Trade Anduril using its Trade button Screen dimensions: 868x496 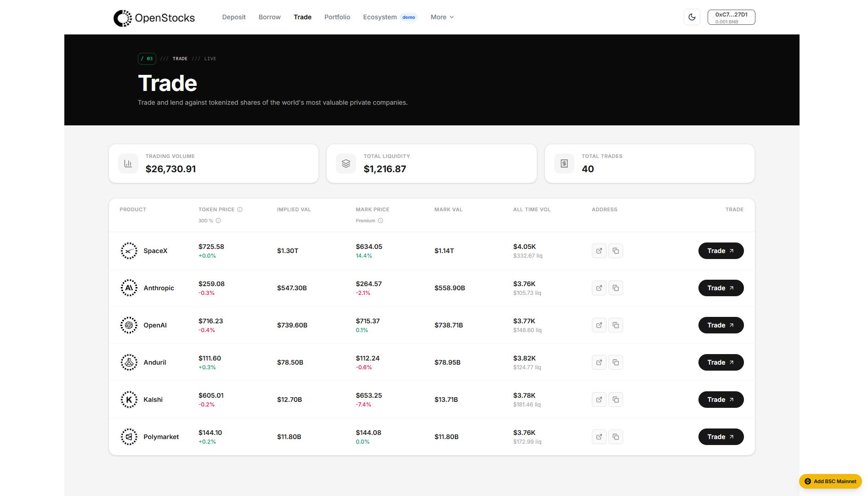(721, 362)
